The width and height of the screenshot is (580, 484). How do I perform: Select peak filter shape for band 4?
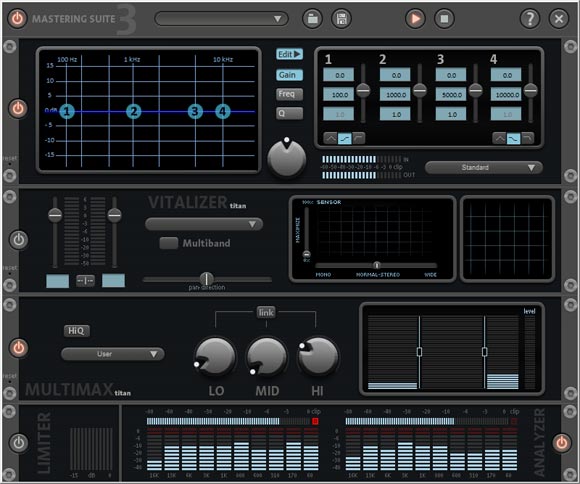(499, 138)
